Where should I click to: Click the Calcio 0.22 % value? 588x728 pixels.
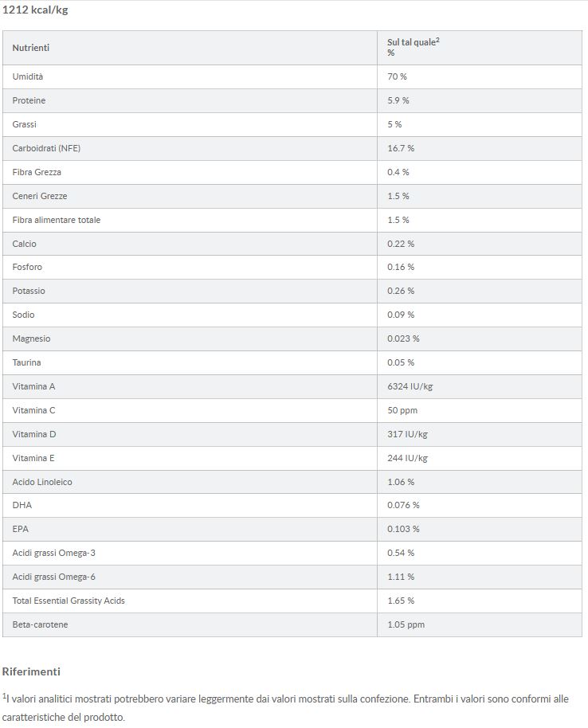click(400, 245)
